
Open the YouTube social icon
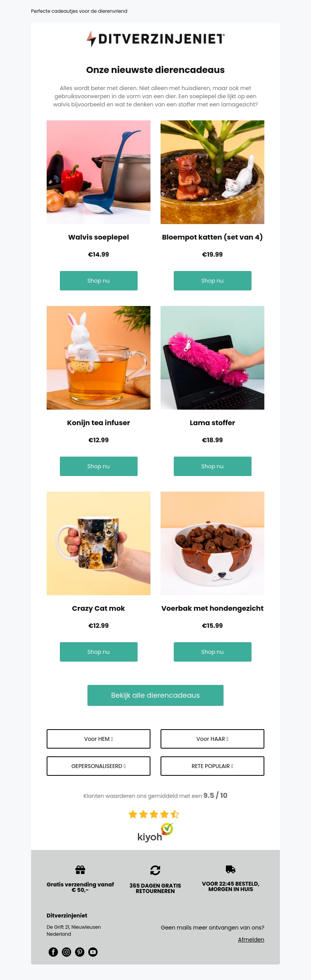[x=93, y=952]
